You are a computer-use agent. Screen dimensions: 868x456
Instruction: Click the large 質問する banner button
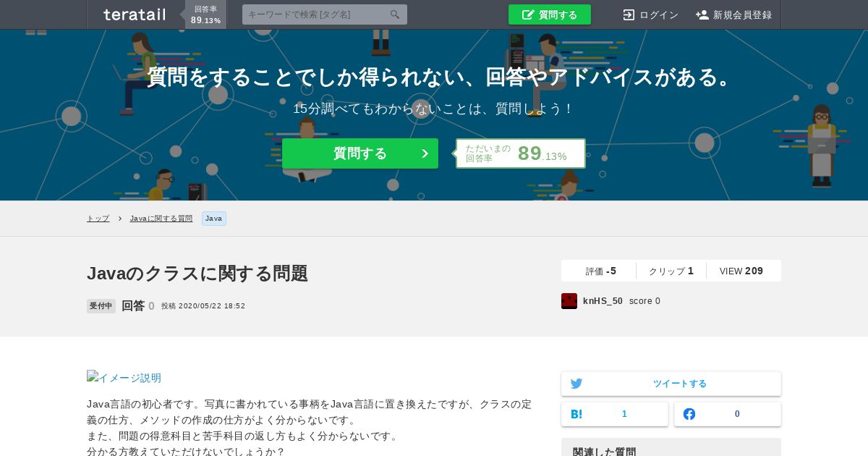coord(360,153)
